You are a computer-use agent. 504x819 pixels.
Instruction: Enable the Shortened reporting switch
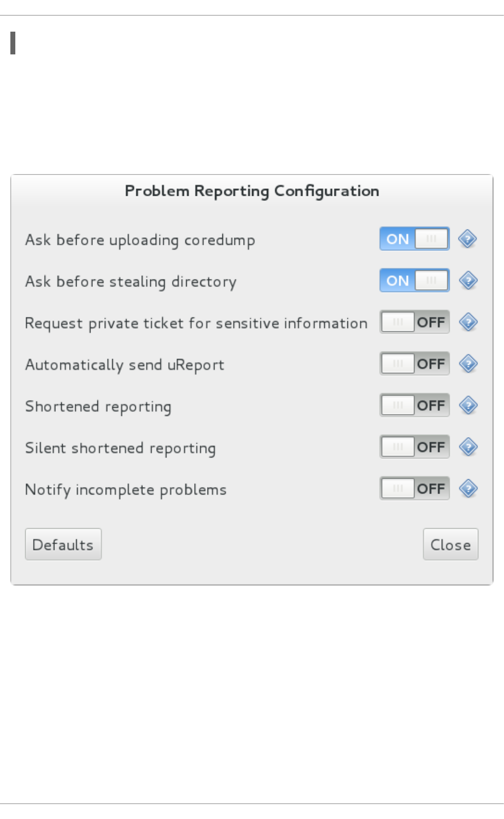(x=415, y=405)
